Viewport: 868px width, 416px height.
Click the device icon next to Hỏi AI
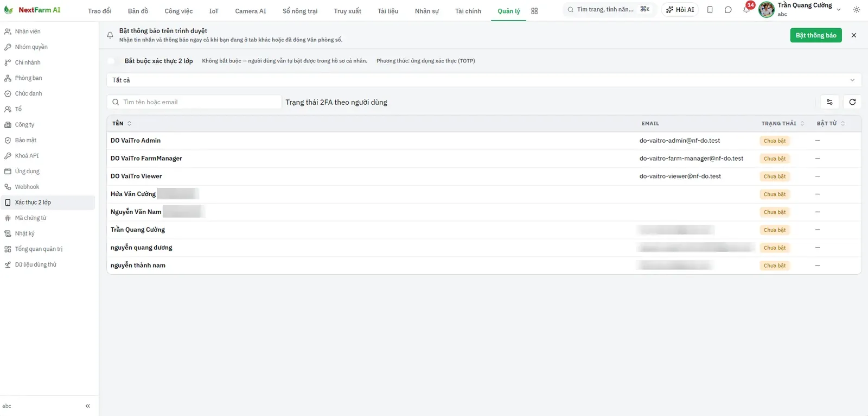pos(710,10)
